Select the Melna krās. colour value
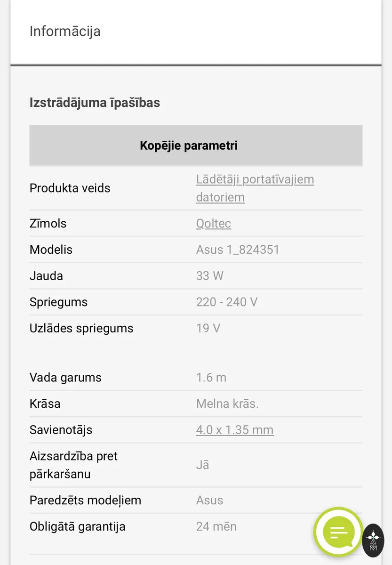The image size is (392, 565). [227, 404]
